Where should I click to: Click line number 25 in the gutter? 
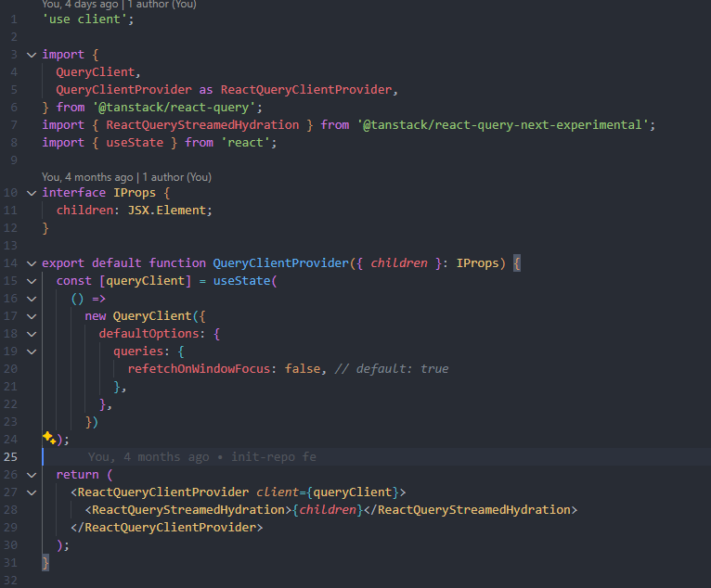(10, 456)
